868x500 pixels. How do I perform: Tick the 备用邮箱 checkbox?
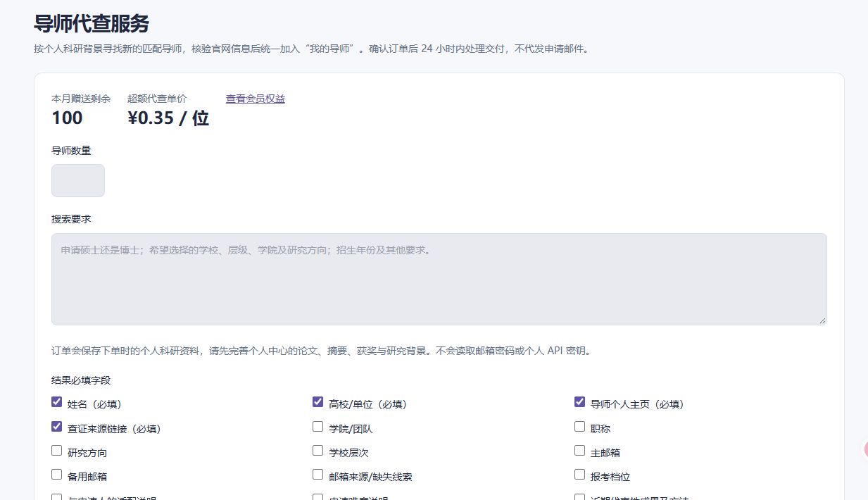tap(57, 475)
